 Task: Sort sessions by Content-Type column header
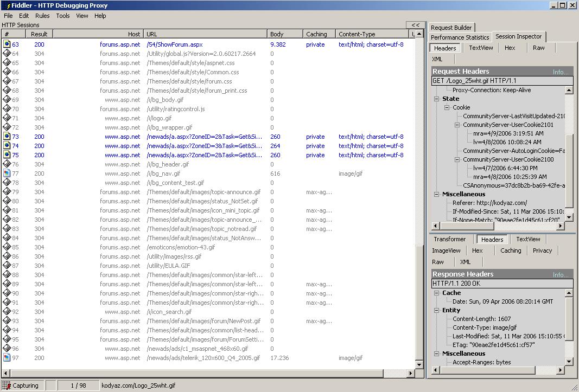click(x=372, y=34)
